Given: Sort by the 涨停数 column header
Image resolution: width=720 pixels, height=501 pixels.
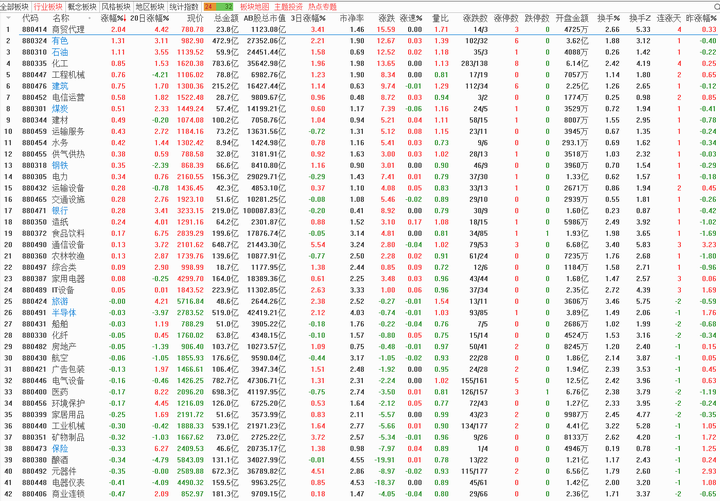Looking at the screenshot, I should [506, 18].
